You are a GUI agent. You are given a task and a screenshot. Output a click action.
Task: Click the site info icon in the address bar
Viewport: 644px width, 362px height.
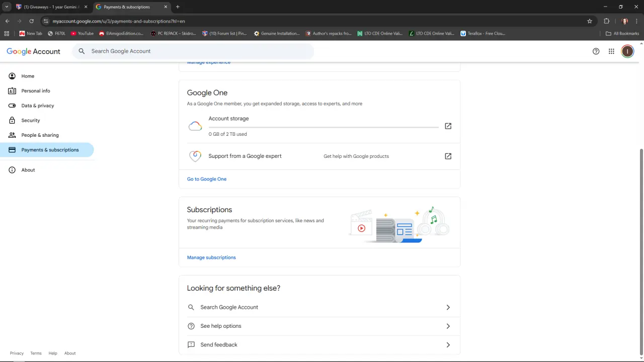click(46, 21)
